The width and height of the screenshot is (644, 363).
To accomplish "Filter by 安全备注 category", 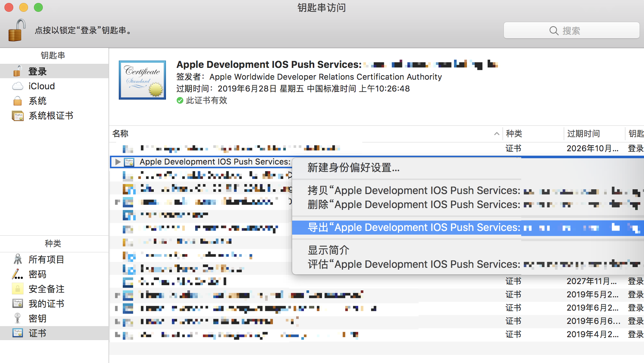I will tap(46, 289).
